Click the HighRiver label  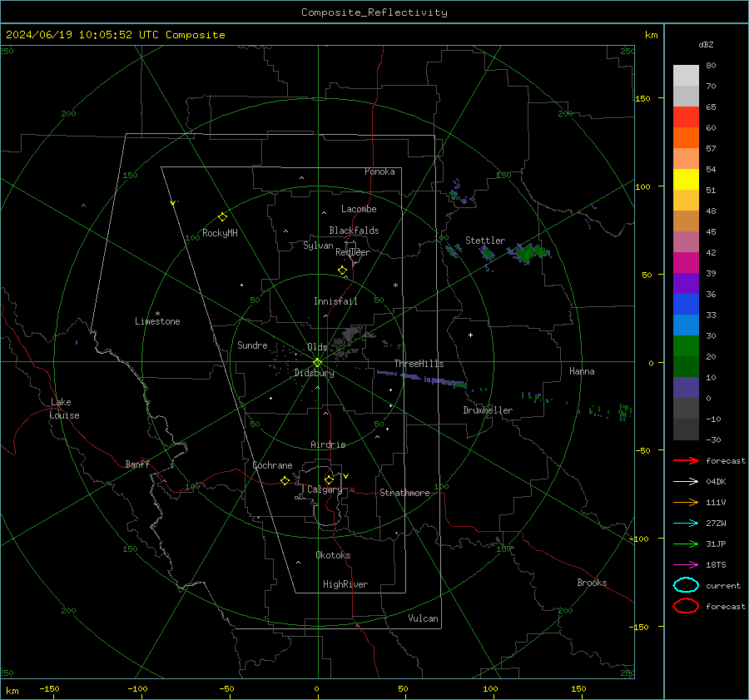pyautogui.click(x=345, y=584)
